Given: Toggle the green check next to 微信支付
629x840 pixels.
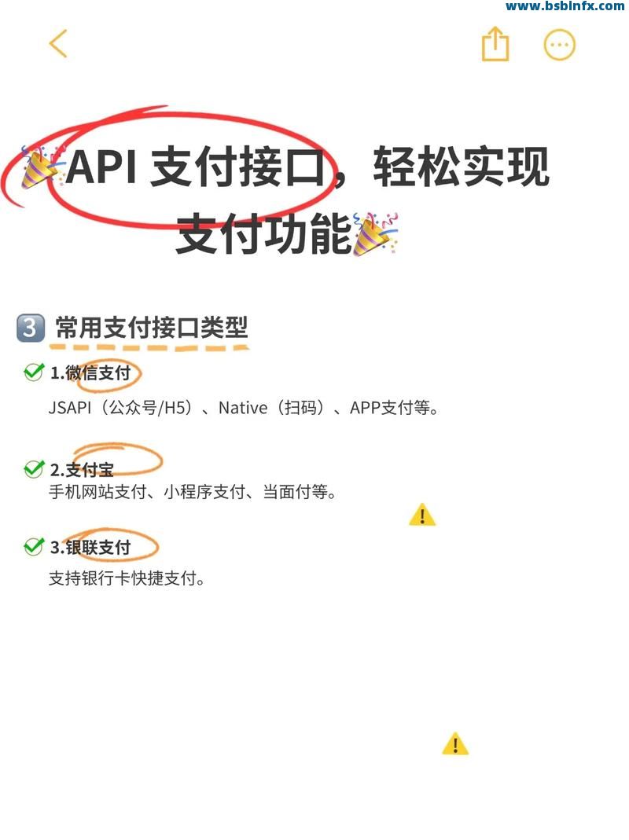Looking at the screenshot, I should [34, 372].
